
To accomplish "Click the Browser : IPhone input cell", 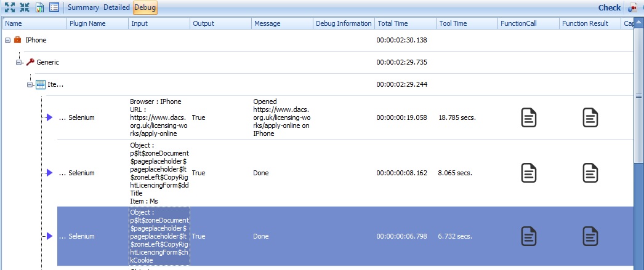I will click(158, 117).
